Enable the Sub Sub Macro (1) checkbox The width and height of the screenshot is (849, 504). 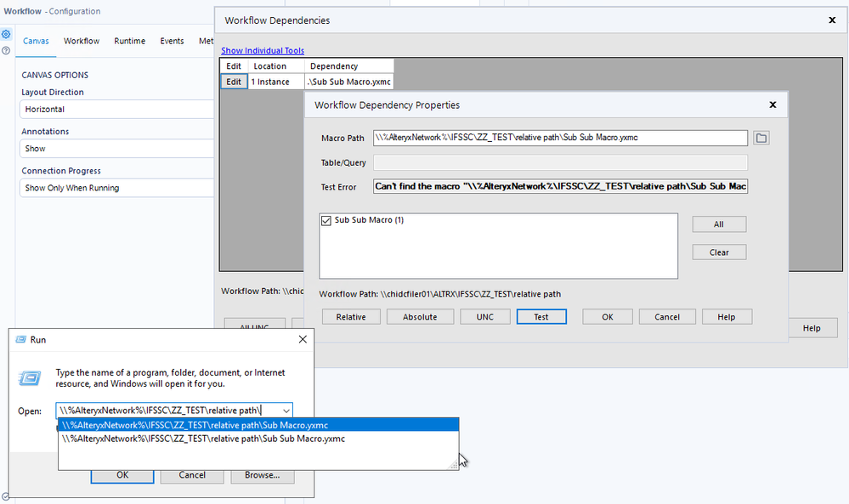[x=325, y=219]
